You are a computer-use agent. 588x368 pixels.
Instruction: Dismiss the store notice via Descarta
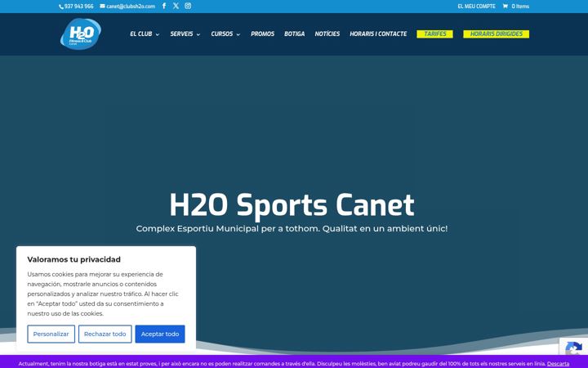pyautogui.click(x=558, y=363)
